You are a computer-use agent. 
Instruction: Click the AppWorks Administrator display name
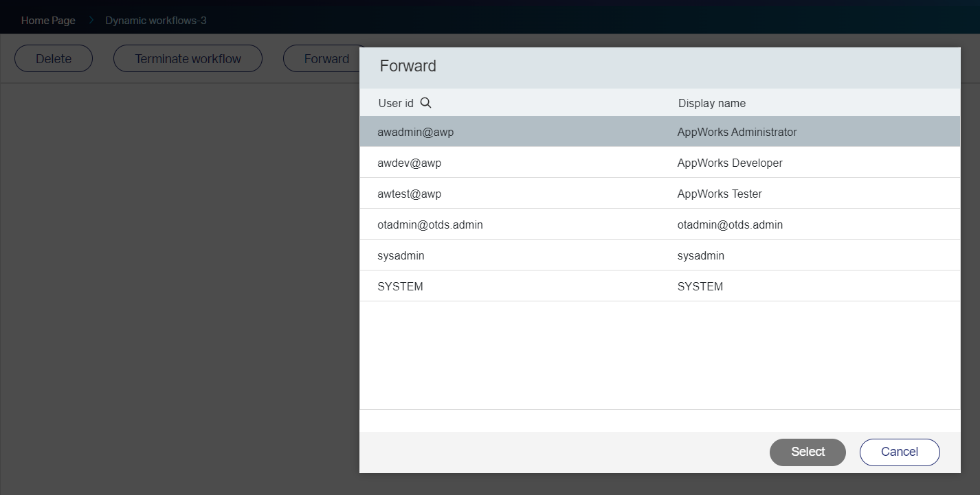tap(737, 132)
